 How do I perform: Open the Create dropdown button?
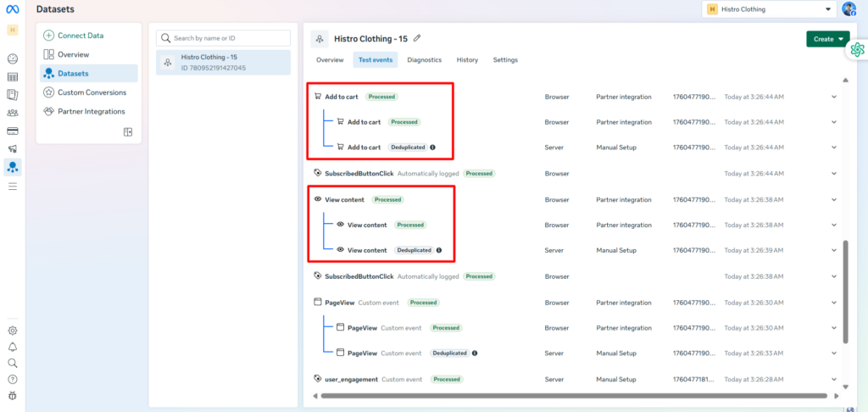pyautogui.click(x=827, y=39)
